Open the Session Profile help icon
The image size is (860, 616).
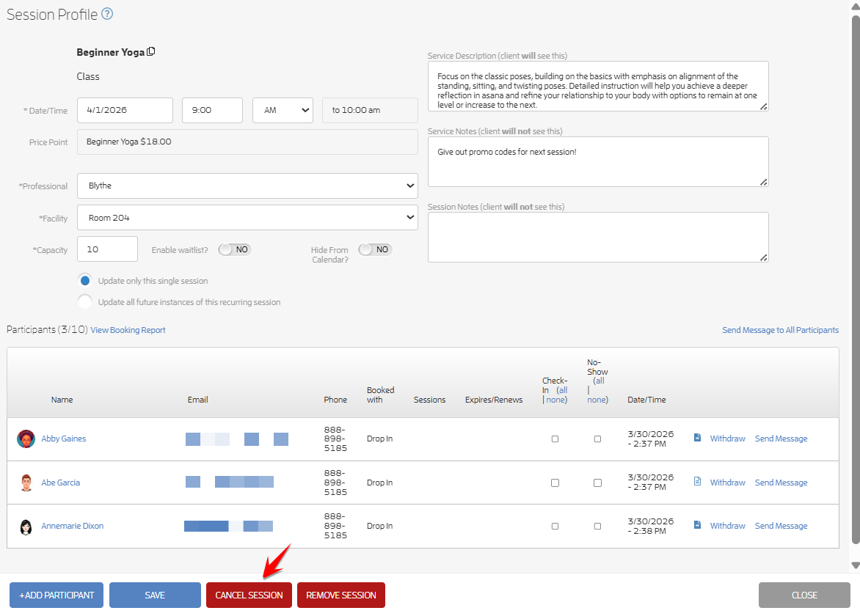click(107, 14)
